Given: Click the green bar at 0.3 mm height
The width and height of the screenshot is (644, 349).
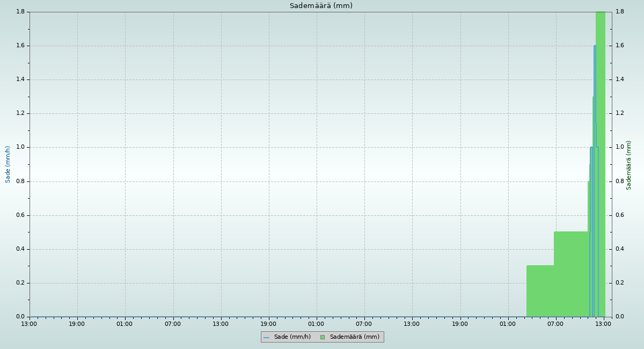Looking at the screenshot, I should (540, 291).
